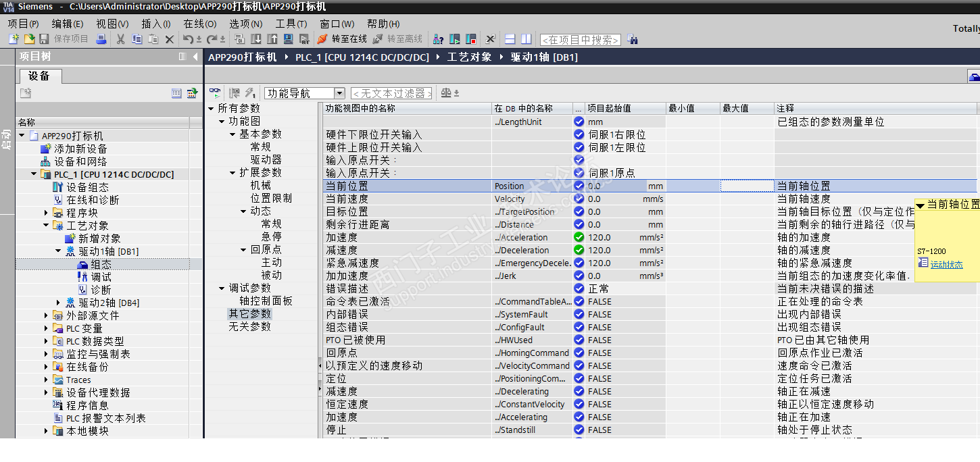Cut selection with scissors icon
This screenshot has width=980, height=462.
[120, 39]
